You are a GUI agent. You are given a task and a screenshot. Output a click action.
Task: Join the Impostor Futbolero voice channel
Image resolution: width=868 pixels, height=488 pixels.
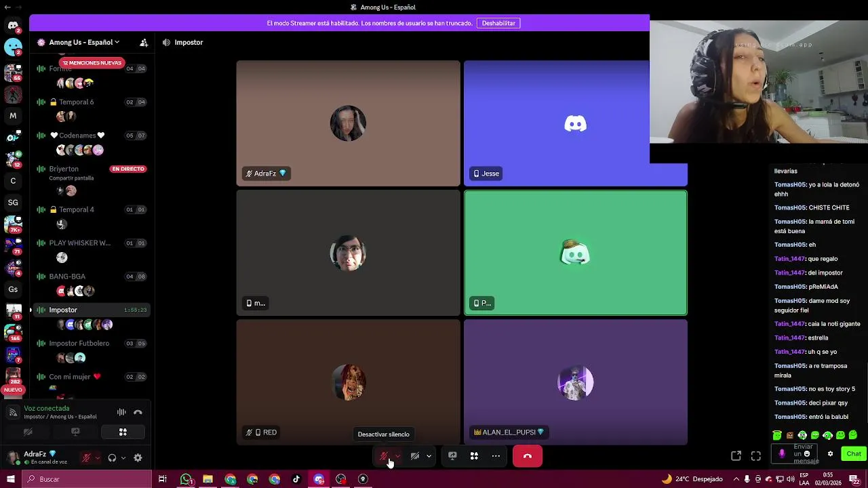click(92, 343)
